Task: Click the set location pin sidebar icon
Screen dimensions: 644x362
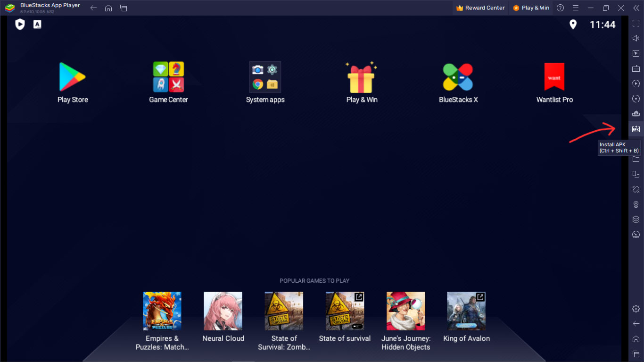Action: [636, 204]
